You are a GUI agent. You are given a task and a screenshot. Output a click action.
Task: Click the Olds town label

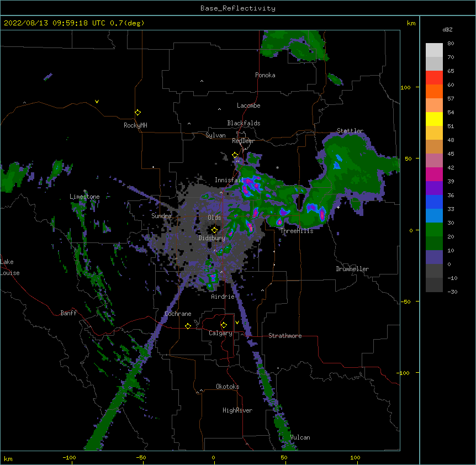pos(214,218)
